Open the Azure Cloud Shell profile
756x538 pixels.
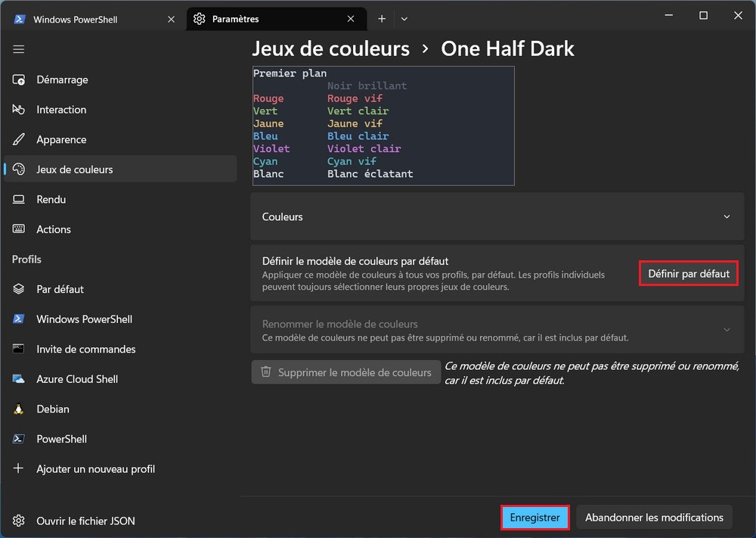coord(120,379)
